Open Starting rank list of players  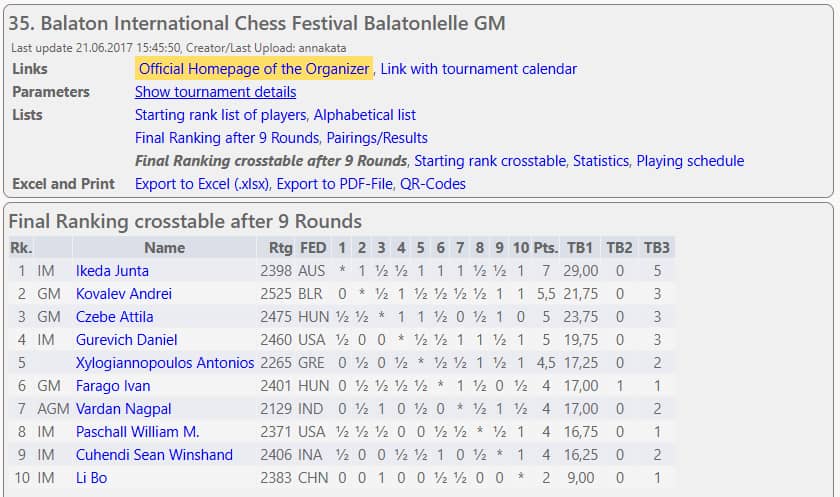(x=220, y=115)
